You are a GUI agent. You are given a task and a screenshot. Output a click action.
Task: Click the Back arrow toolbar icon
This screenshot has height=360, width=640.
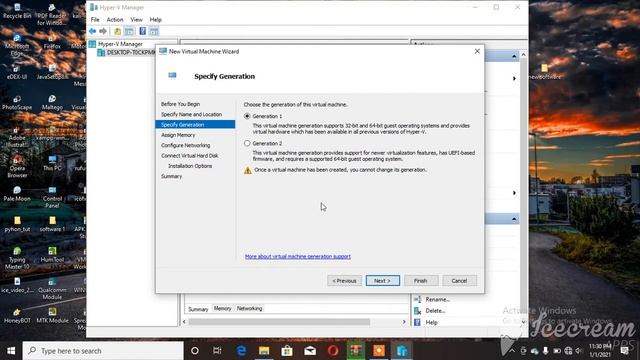point(93,31)
